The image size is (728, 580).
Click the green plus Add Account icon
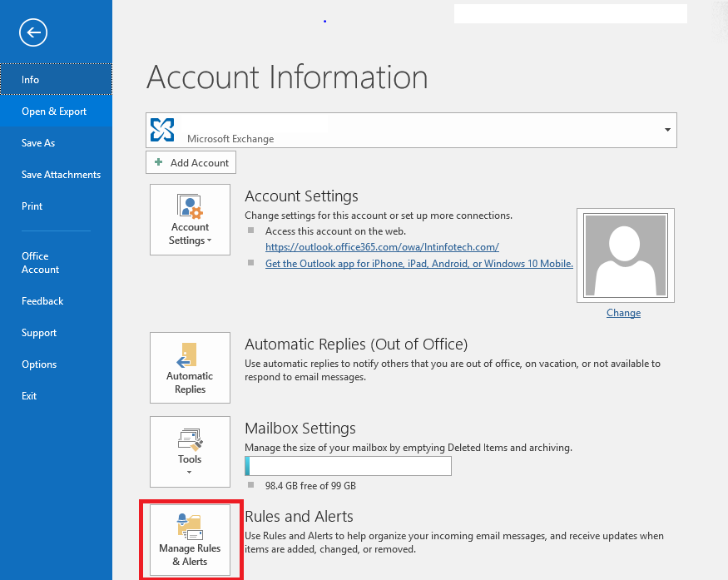point(159,162)
